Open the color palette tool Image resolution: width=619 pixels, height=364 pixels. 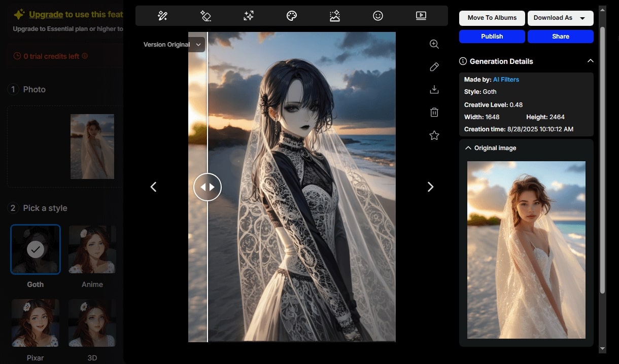[x=291, y=16]
